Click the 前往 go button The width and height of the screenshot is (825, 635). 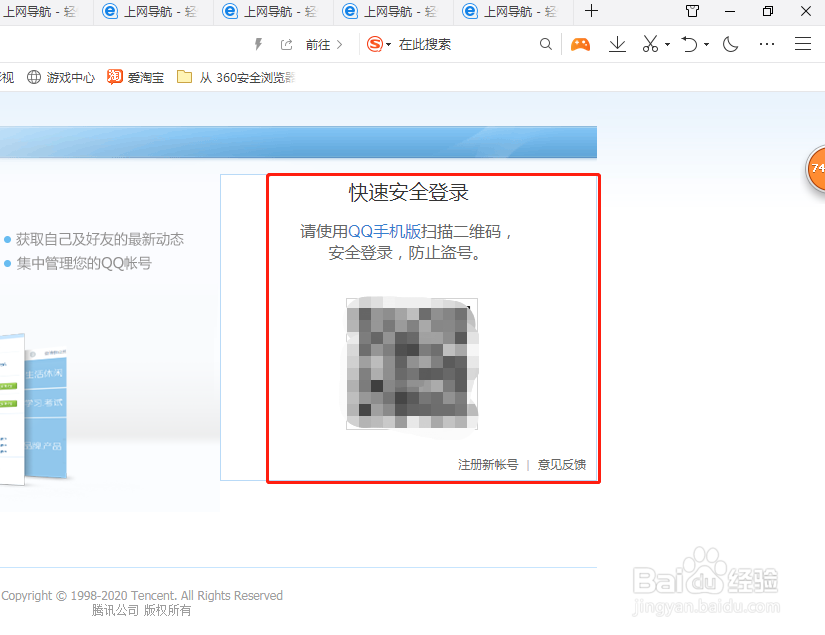click(x=324, y=45)
